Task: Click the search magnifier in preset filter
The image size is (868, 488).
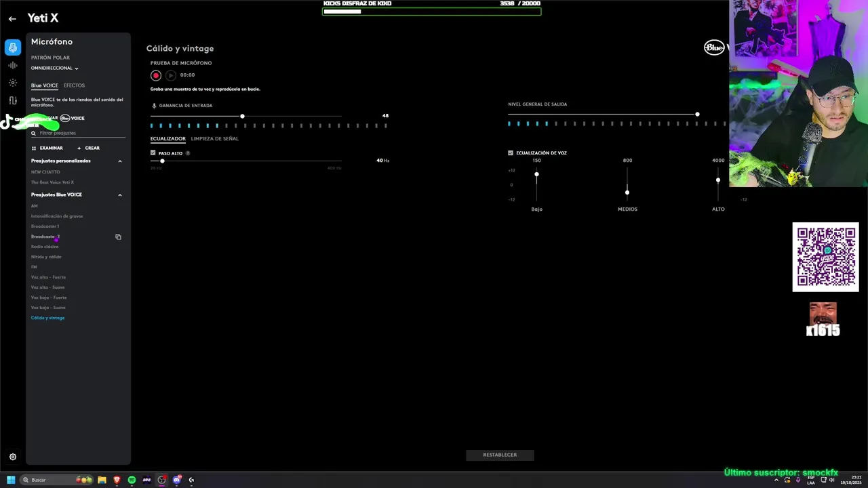Action: click(x=33, y=133)
